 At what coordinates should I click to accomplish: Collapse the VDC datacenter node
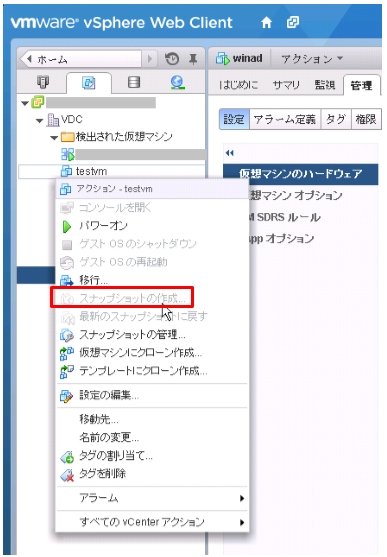click(39, 121)
